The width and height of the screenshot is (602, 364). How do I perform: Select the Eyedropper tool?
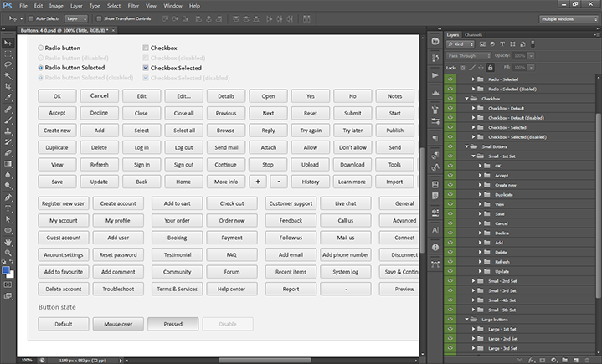click(x=8, y=98)
